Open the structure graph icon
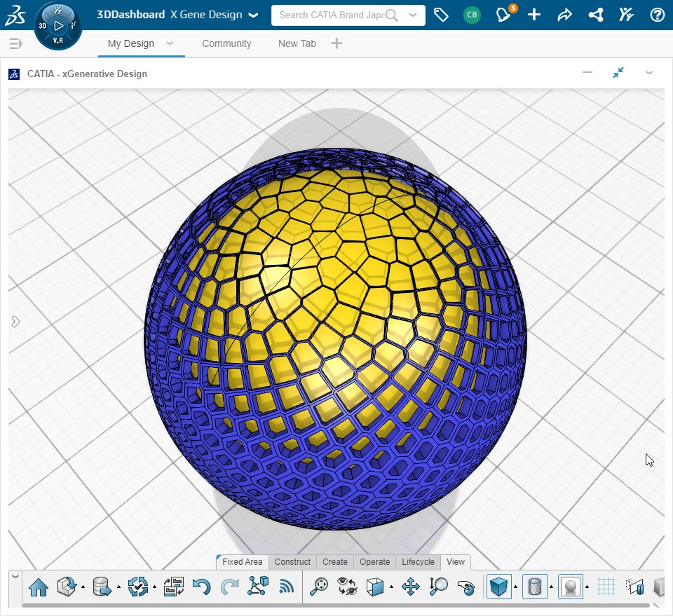This screenshot has width=673, height=616. (x=258, y=586)
